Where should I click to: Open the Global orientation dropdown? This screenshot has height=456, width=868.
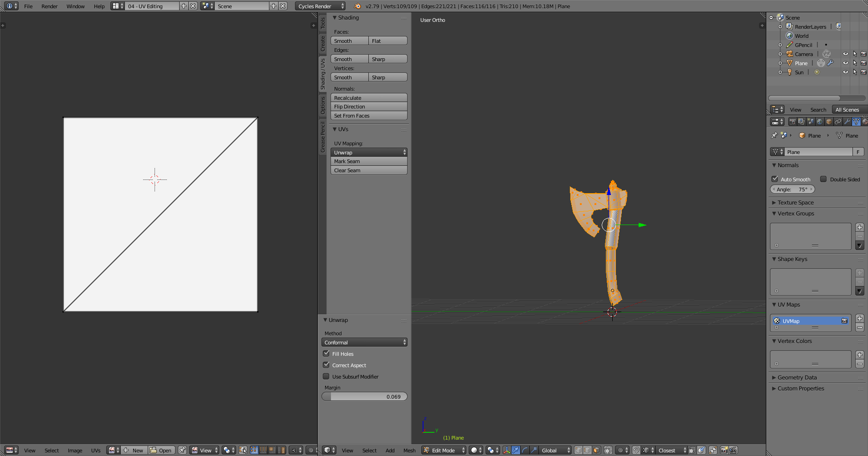pos(555,450)
